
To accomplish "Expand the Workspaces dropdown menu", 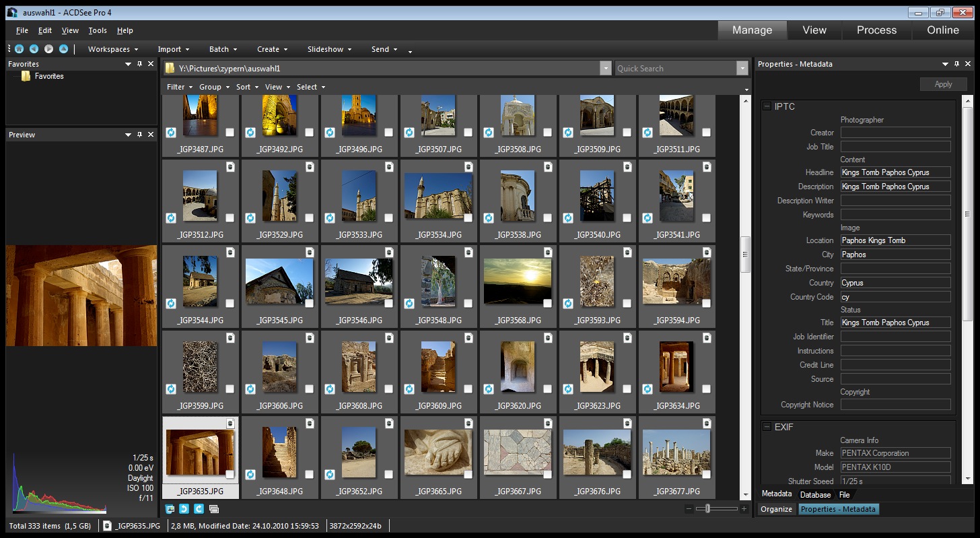I will 112,49.
